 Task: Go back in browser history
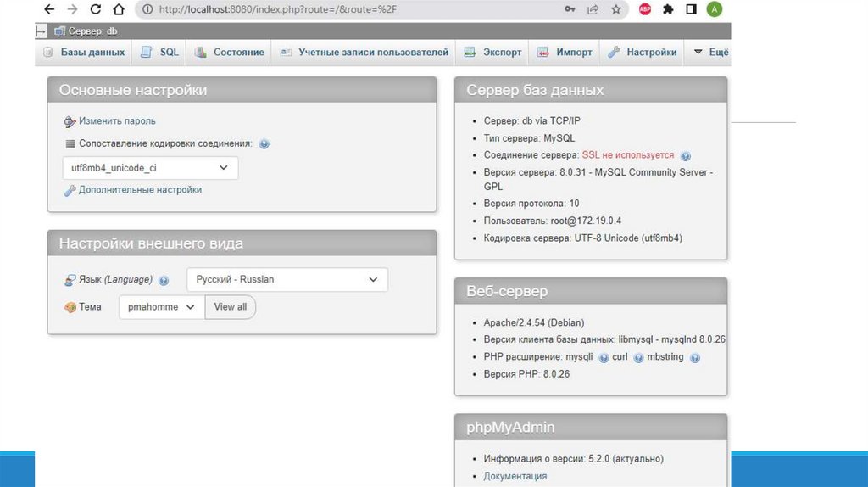49,9
